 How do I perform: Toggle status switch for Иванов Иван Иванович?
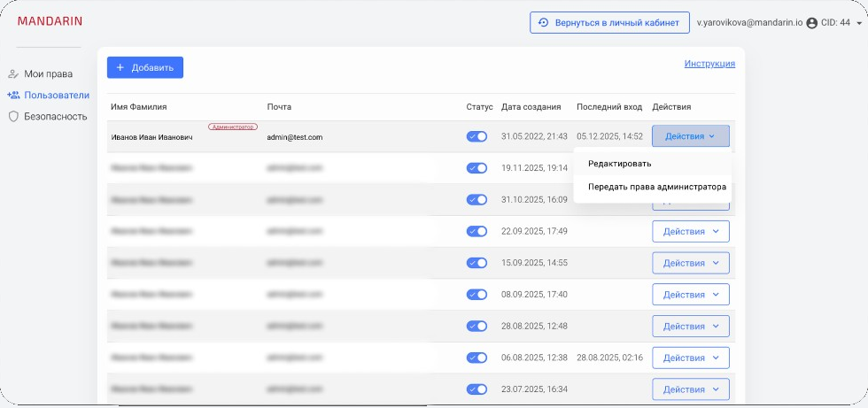477,136
